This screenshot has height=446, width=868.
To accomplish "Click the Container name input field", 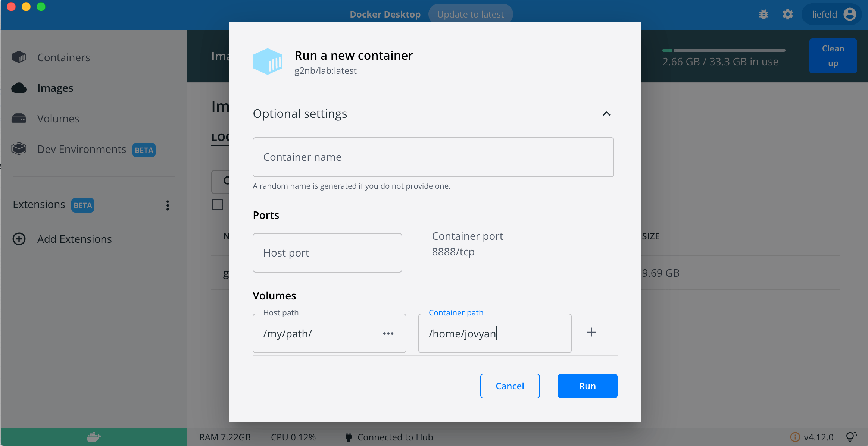I will click(433, 157).
